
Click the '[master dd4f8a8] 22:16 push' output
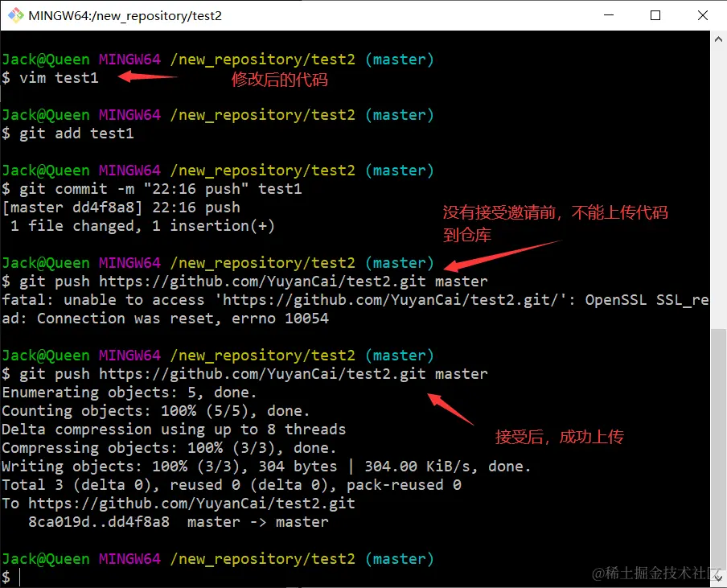[121, 208]
